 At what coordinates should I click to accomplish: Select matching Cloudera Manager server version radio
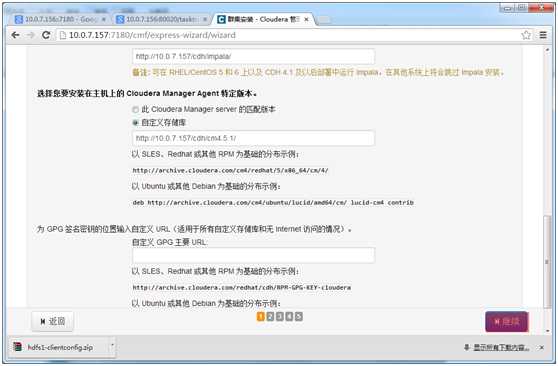135,110
